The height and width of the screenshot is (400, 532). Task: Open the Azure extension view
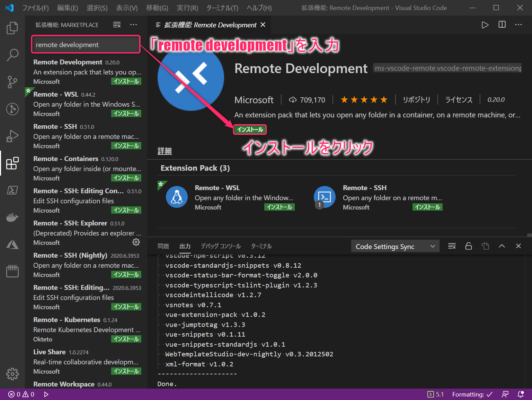point(12,244)
